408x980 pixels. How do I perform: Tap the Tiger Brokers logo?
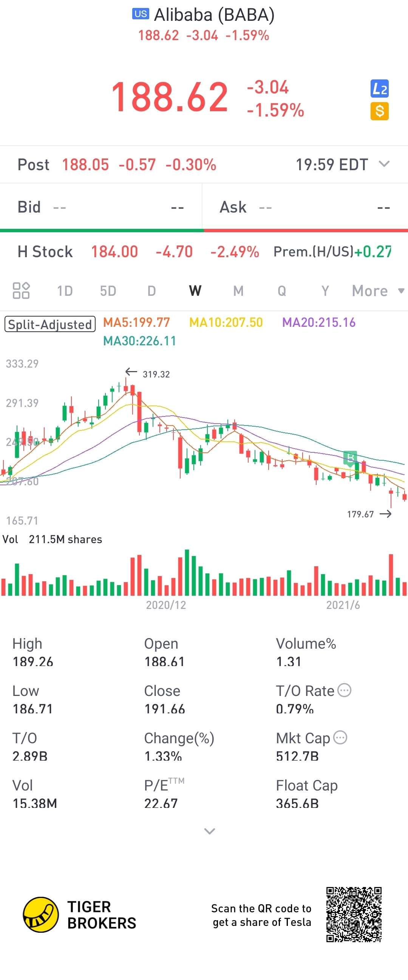coord(79,915)
